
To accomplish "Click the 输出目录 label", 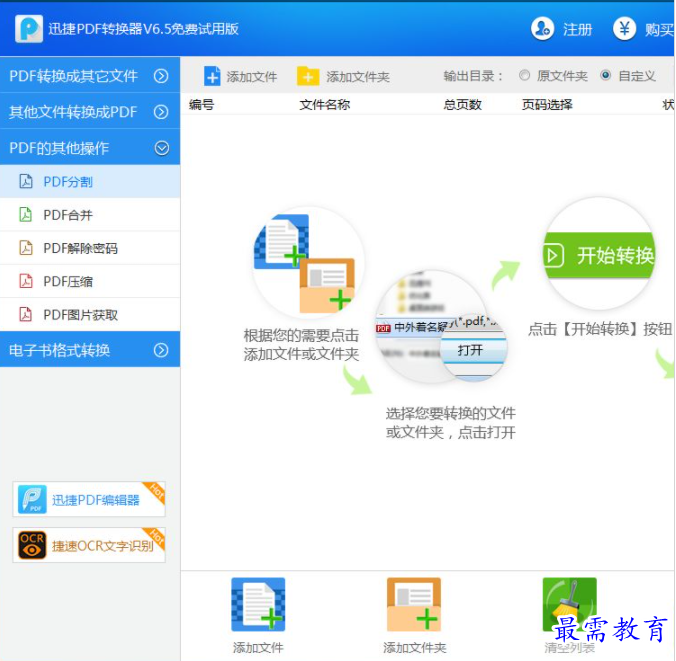I will point(473,76).
